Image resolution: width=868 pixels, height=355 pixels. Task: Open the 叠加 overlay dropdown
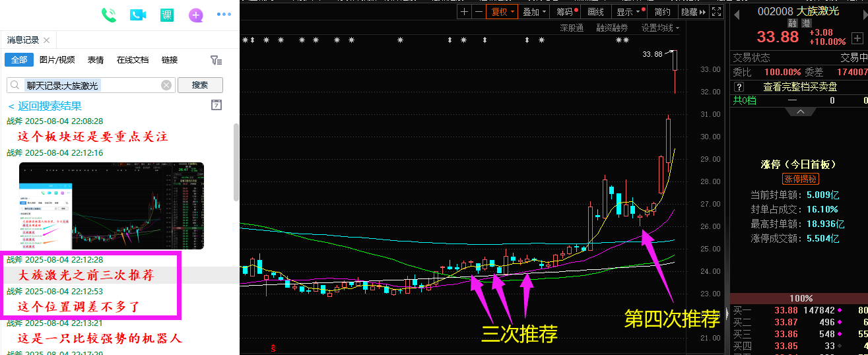coord(534,12)
